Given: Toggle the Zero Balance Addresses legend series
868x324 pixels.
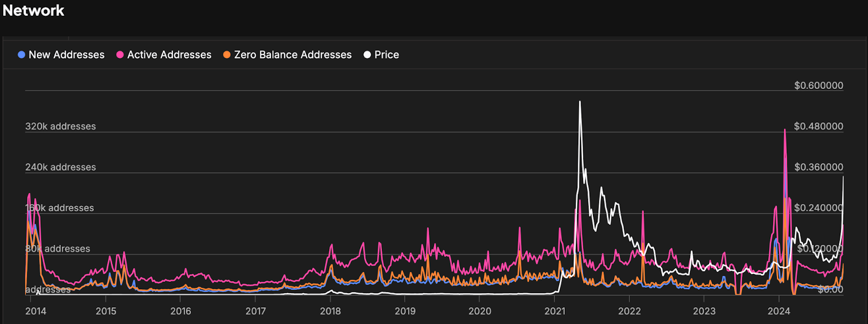Looking at the screenshot, I should [x=288, y=55].
